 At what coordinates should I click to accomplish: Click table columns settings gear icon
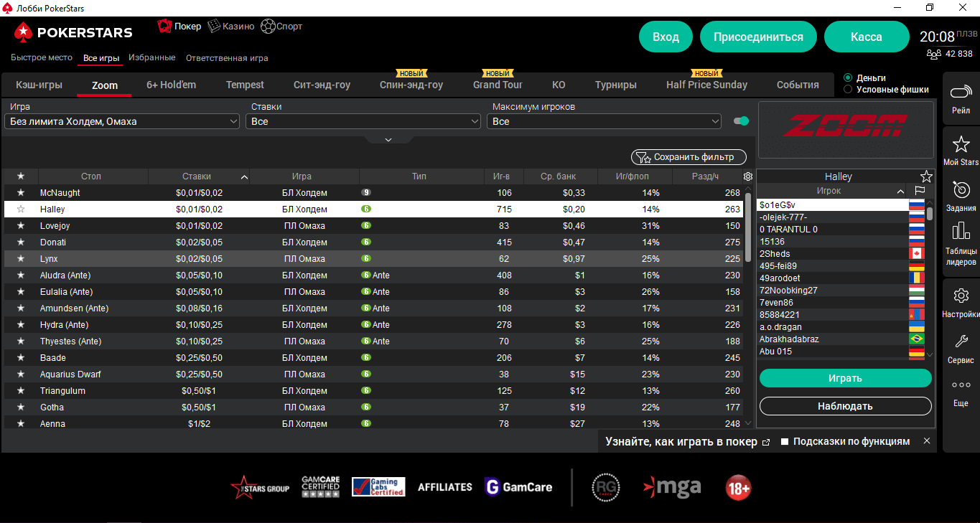(x=748, y=176)
